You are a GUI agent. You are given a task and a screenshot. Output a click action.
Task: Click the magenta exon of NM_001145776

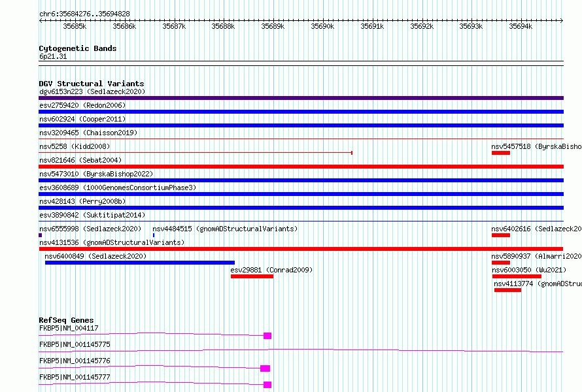[265, 368]
